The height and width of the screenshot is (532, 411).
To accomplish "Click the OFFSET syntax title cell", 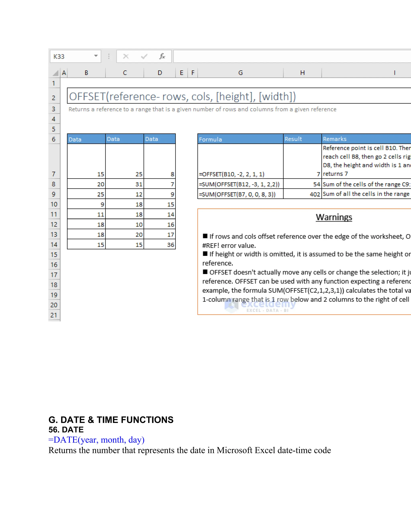I will pos(239,96).
